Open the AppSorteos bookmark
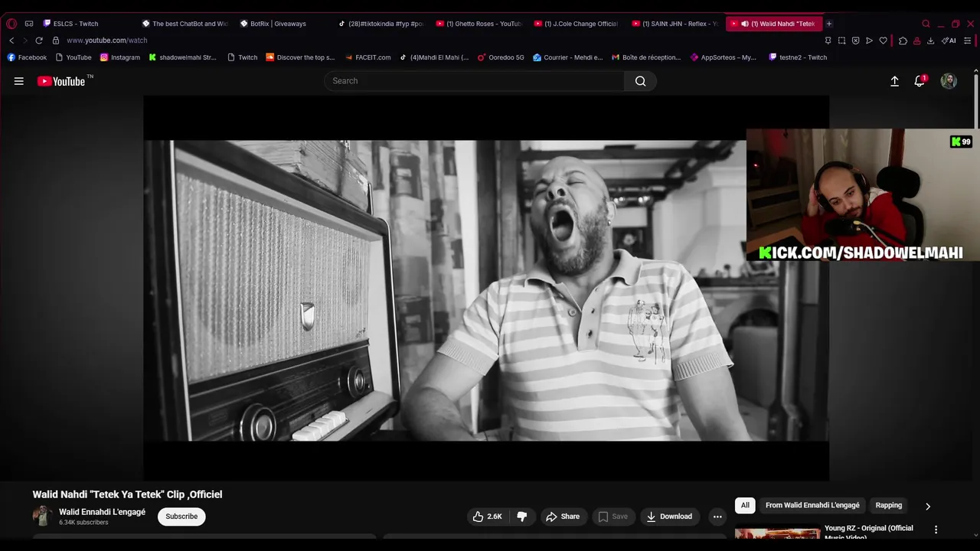The height and width of the screenshot is (551, 980). pyautogui.click(x=724, y=57)
